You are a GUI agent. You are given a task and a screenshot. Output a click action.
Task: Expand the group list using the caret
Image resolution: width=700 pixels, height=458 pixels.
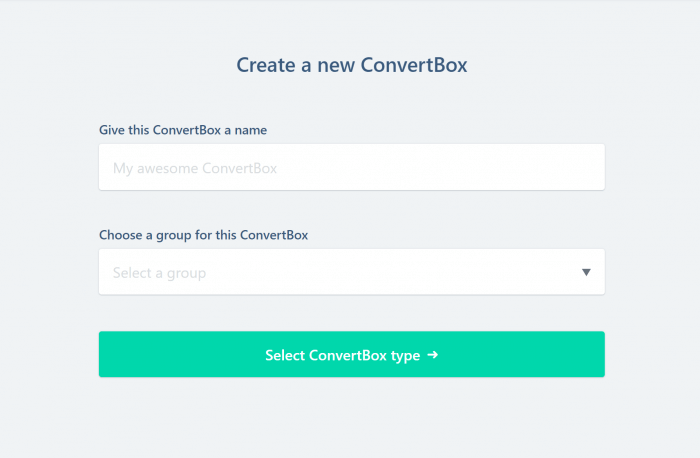click(586, 272)
